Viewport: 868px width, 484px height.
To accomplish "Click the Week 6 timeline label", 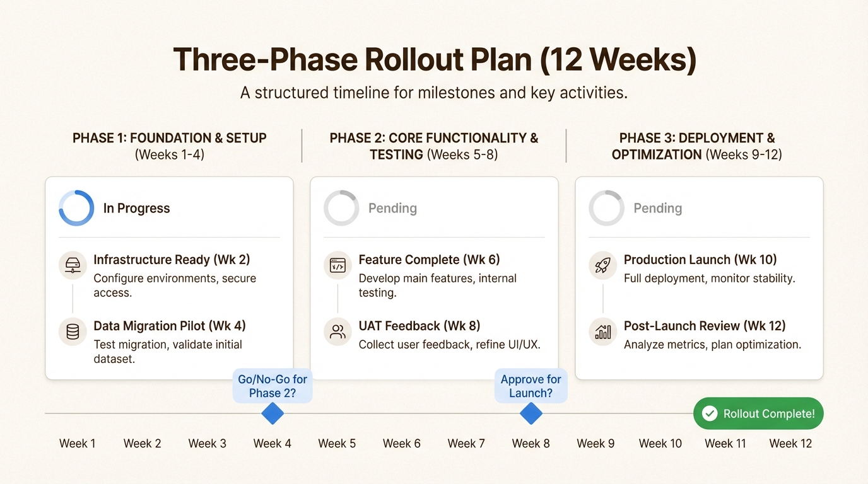I will [402, 444].
